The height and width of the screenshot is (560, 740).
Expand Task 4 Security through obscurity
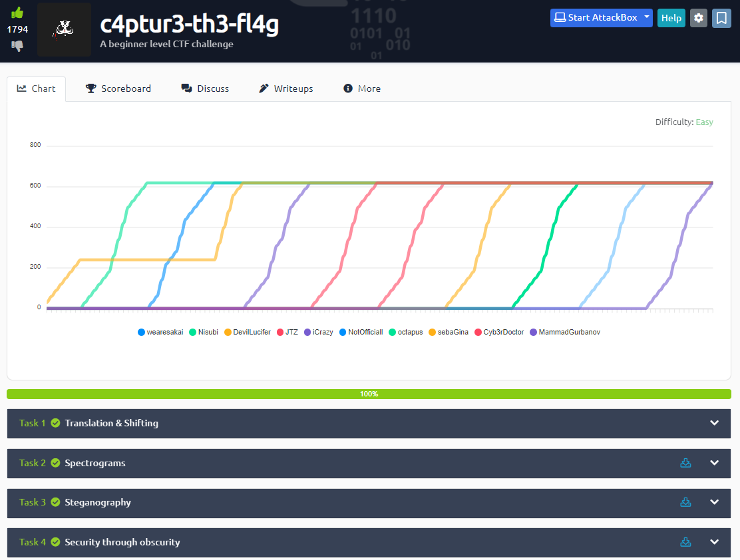point(714,542)
